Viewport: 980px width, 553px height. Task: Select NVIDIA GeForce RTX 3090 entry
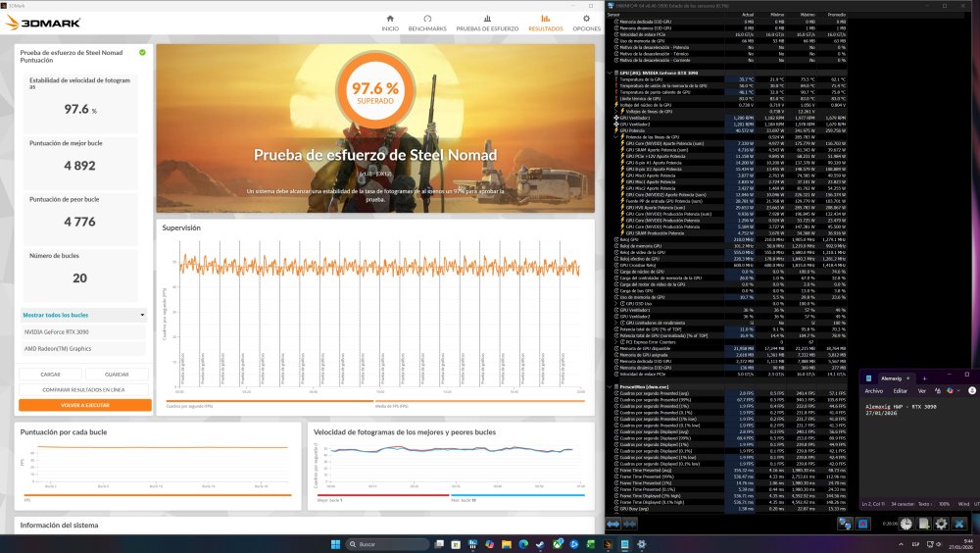pyautogui.click(x=83, y=331)
